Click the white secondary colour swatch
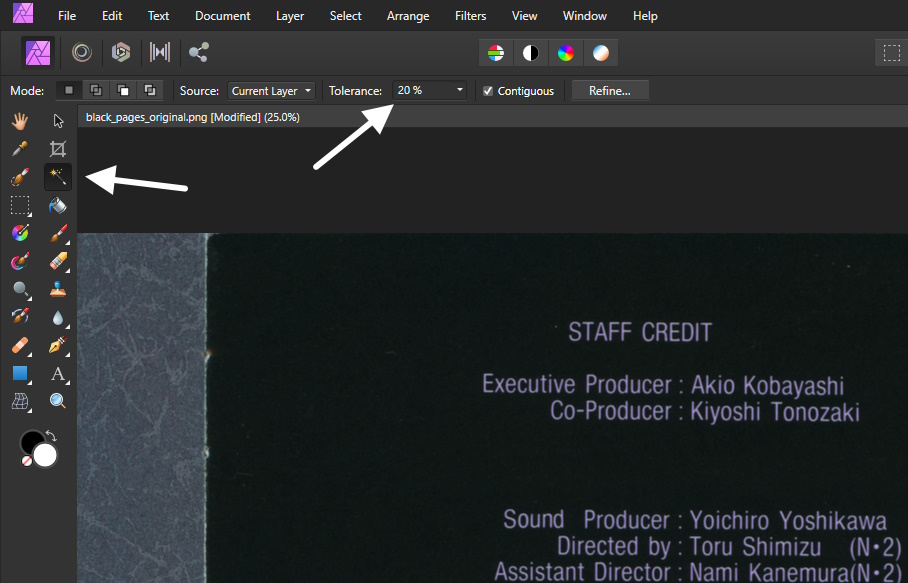 pyautogui.click(x=45, y=456)
